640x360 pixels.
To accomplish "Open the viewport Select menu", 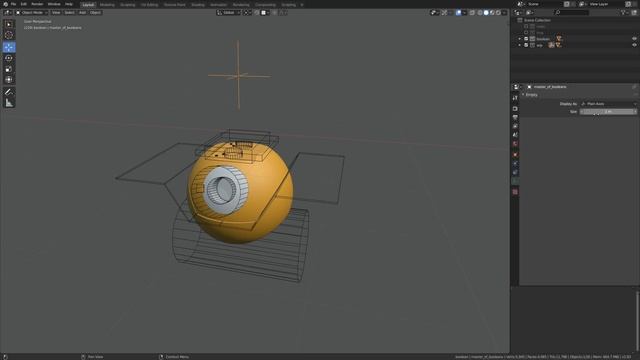I will 69,13.
